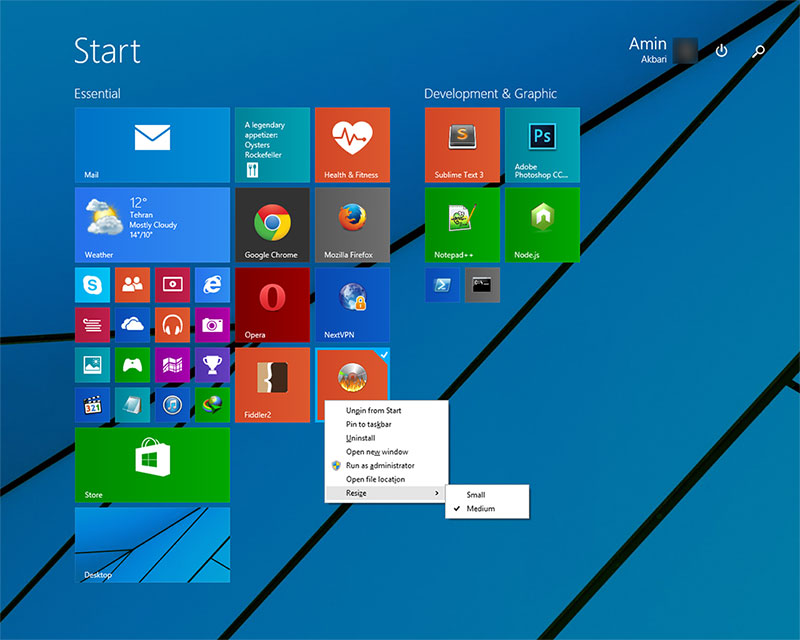Viewport: 800px width, 640px height.
Task: Open the People tile
Action: coord(132,285)
